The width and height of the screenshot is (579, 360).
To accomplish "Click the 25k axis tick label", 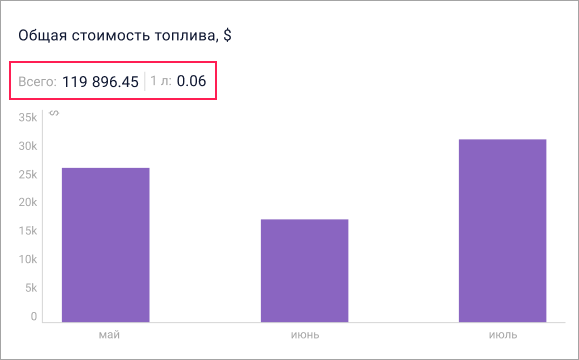I will 28,174.
